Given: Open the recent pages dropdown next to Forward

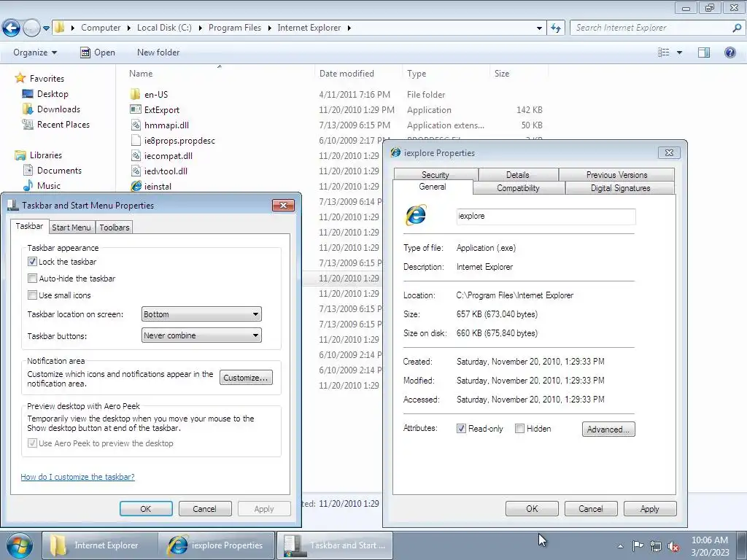Looking at the screenshot, I should pyautogui.click(x=46, y=28).
